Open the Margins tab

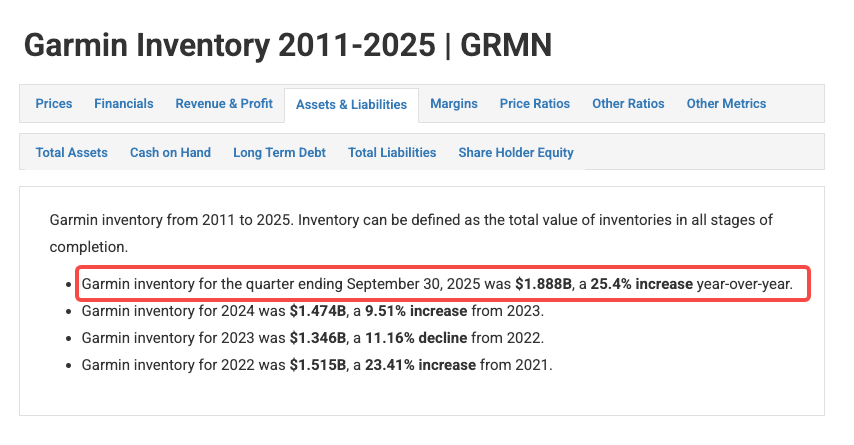click(x=454, y=103)
